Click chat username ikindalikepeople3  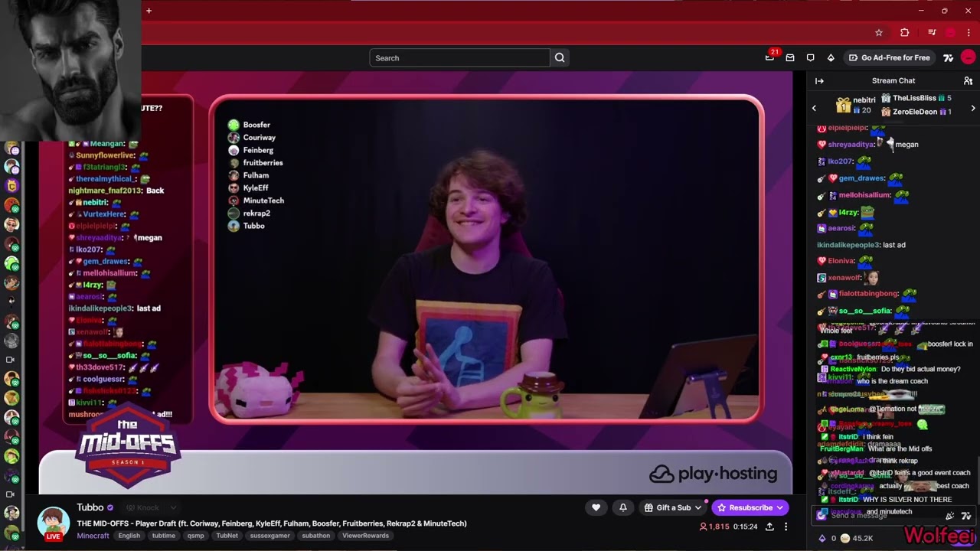(x=848, y=245)
